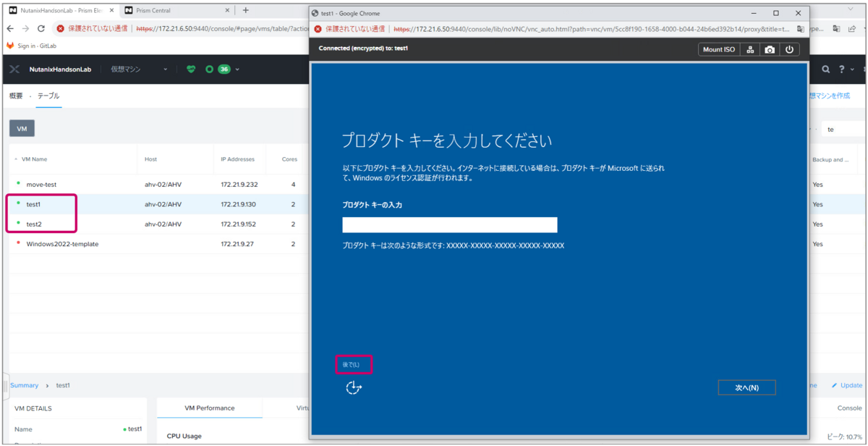The image size is (868, 446).
Task: Open the Sign in - GitLab bookmark
Action: 31,45
